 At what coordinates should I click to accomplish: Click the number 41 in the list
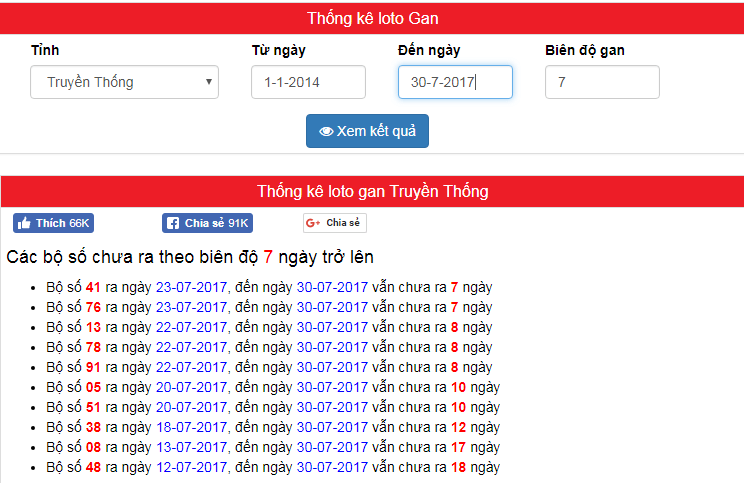pyautogui.click(x=93, y=287)
